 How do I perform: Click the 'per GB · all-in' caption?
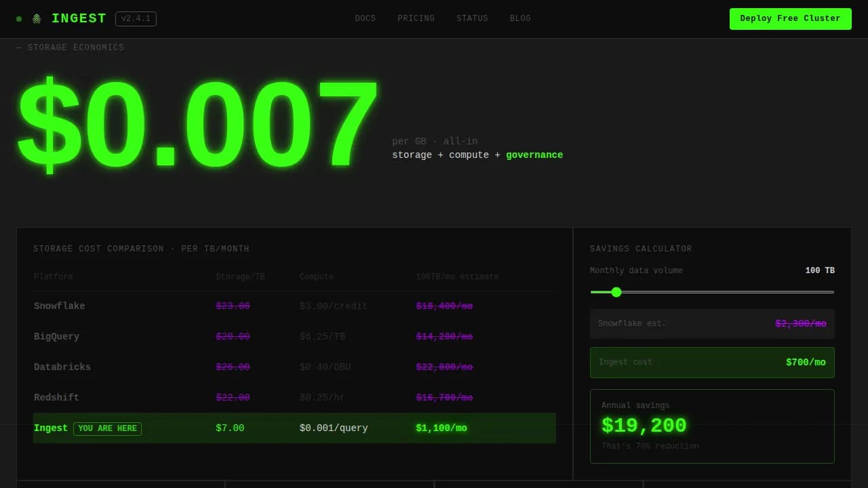pos(435,142)
